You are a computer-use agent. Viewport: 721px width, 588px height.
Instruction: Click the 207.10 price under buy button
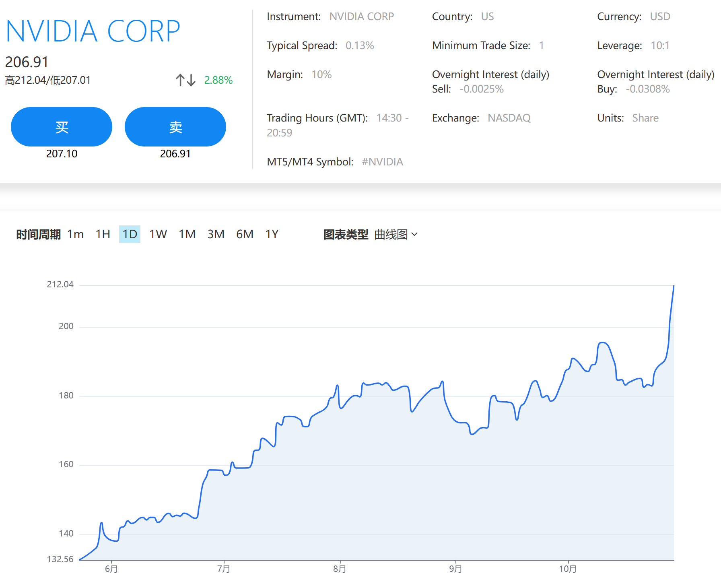point(62,154)
